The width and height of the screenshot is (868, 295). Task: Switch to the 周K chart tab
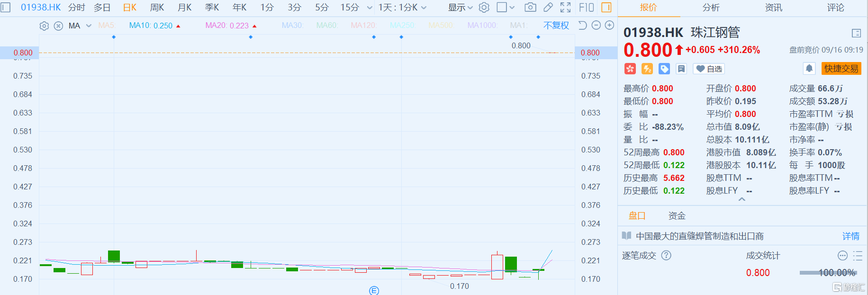(x=157, y=8)
